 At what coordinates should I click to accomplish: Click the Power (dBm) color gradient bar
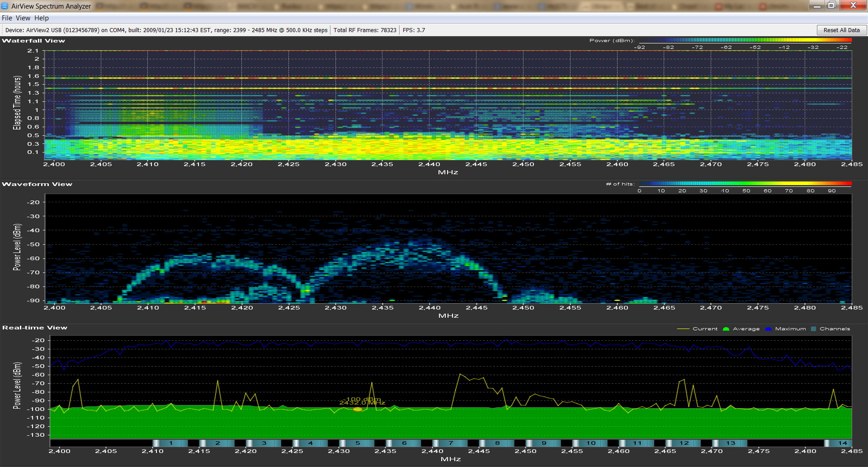click(745, 40)
